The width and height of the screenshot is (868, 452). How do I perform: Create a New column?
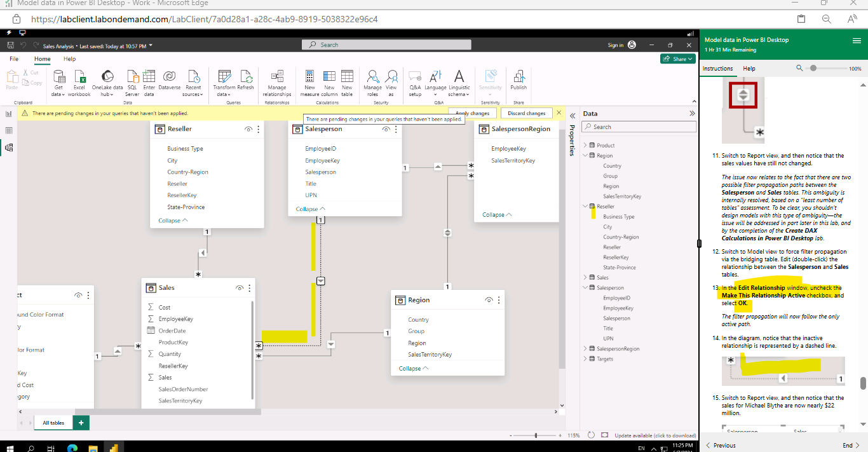pyautogui.click(x=329, y=83)
